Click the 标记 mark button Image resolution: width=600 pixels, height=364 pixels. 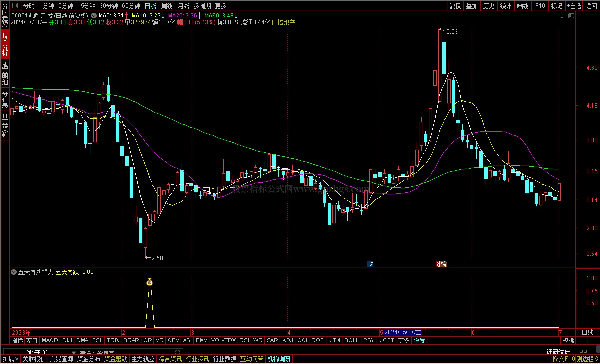(557, 6)
